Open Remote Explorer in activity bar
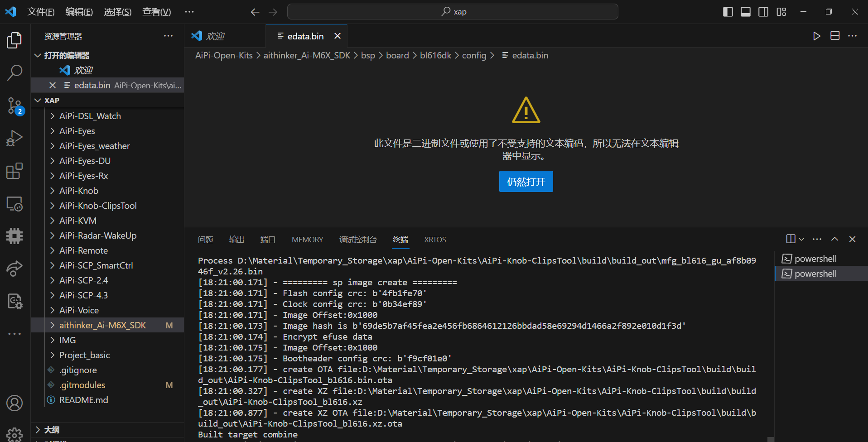Viewport: 868px width, 442px height. tap(14, 204)
